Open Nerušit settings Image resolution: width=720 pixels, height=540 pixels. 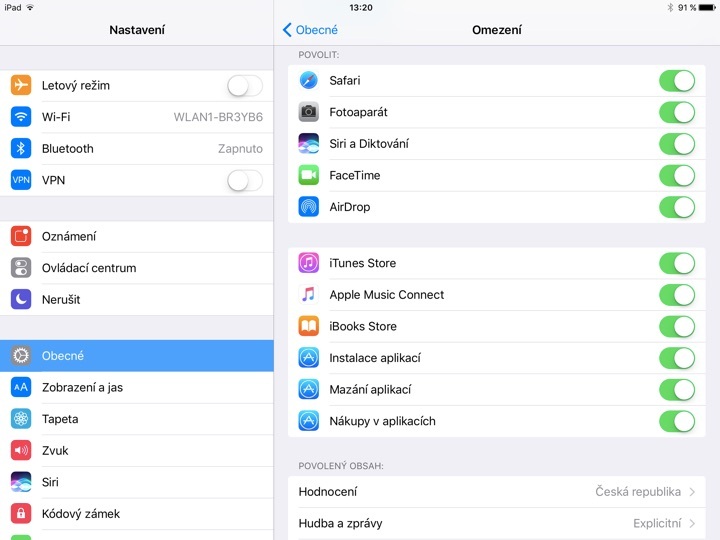[137, 300]
